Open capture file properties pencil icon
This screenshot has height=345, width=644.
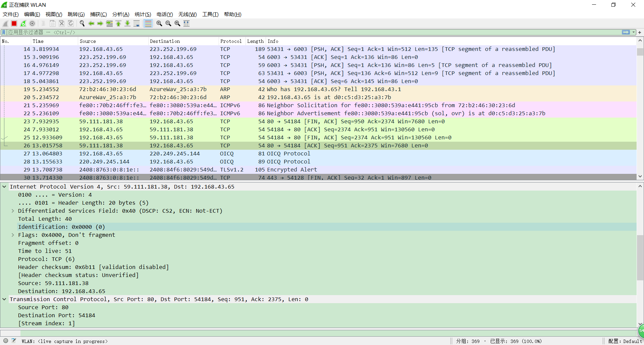point(14,341)
